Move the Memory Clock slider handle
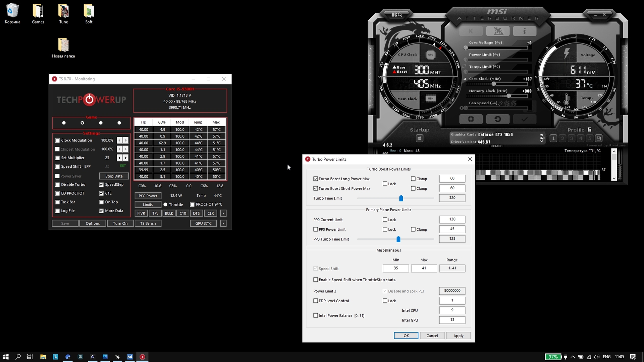 509,96
